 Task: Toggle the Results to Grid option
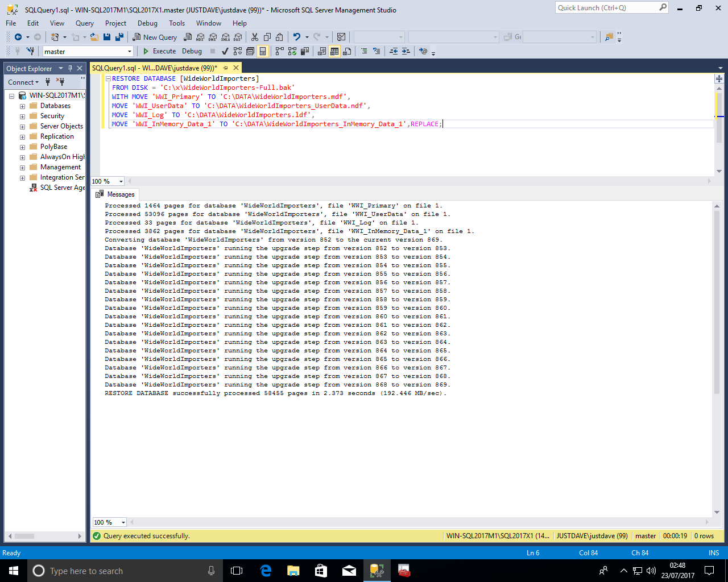[x=334, y=51]
